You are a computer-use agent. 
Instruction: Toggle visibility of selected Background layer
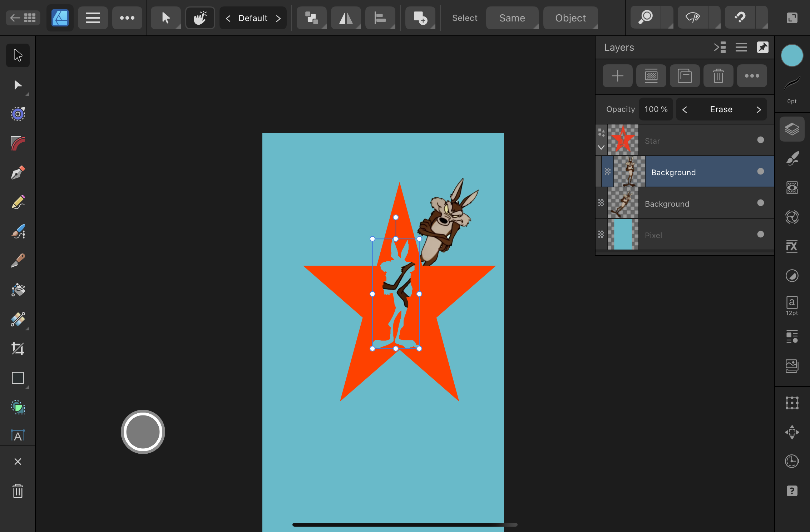tap(761, 171)
